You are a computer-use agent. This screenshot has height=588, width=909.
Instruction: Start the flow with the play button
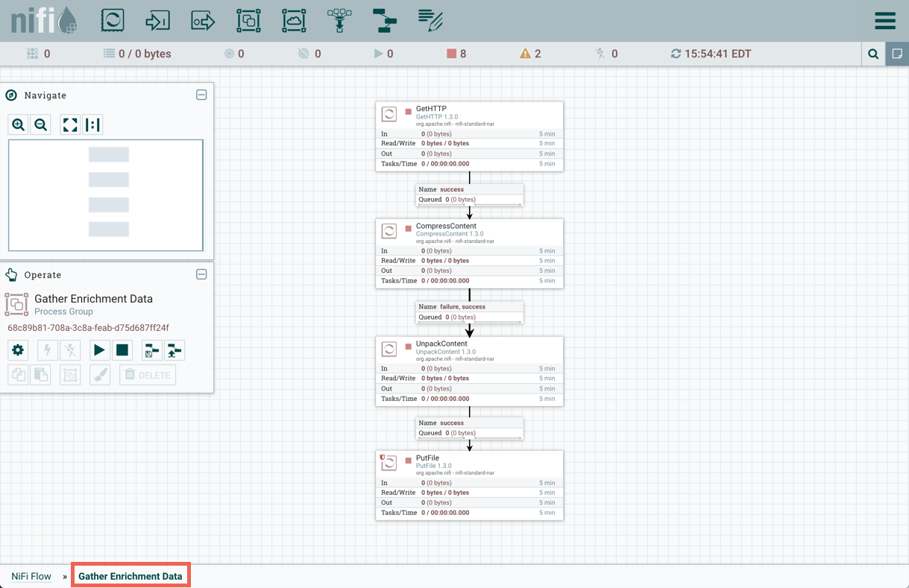pos(99,350)
